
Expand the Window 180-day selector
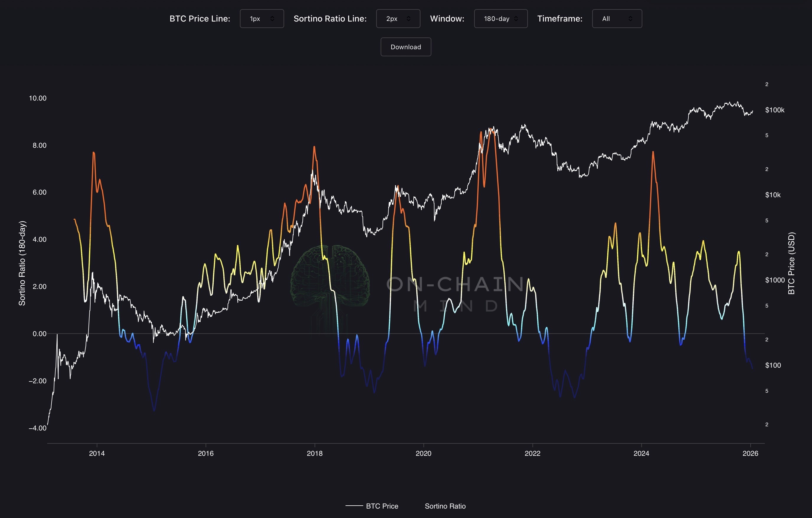(500, 19)
